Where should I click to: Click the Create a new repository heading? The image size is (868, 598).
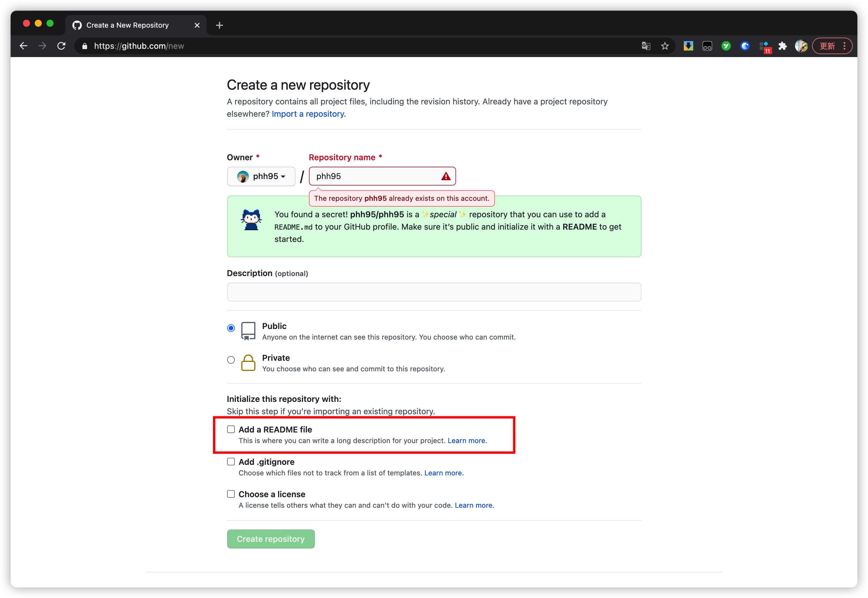coord(298,85)
